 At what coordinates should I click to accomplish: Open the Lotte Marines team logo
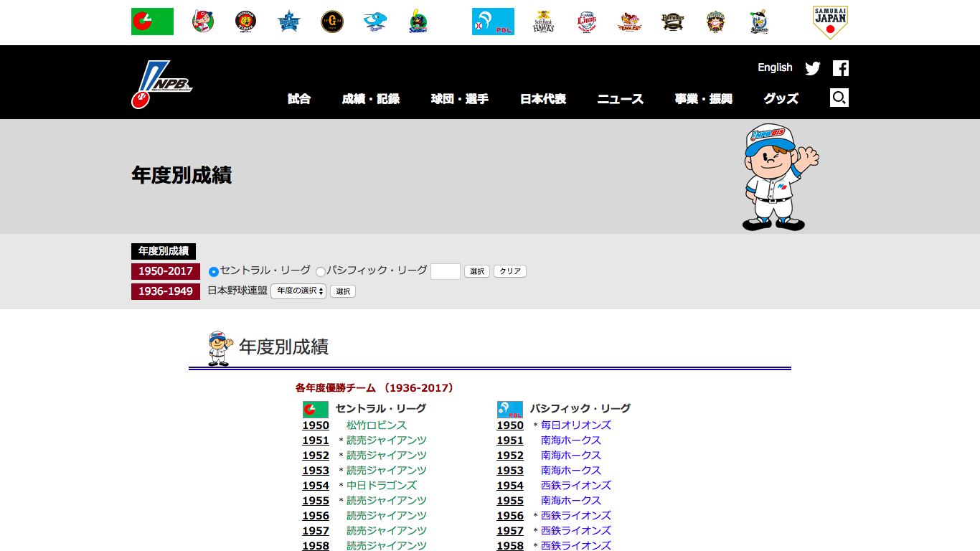click(x=759, y=22)
